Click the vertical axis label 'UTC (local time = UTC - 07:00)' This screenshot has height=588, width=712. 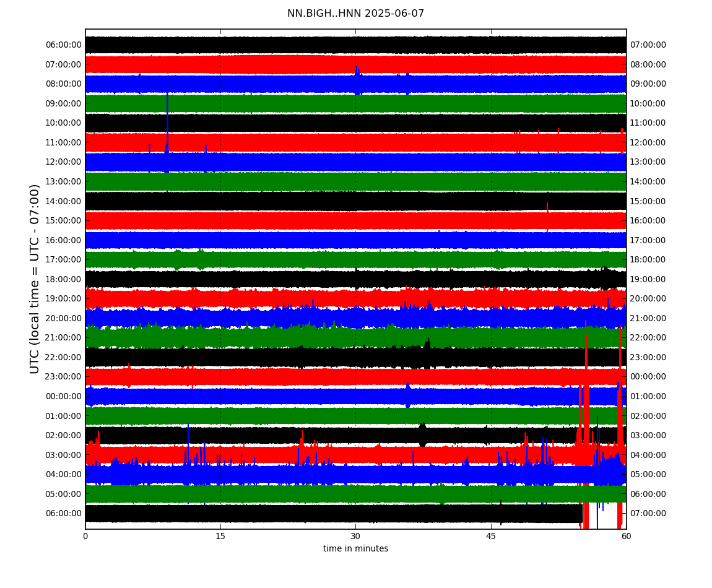(x=35, y=279)
